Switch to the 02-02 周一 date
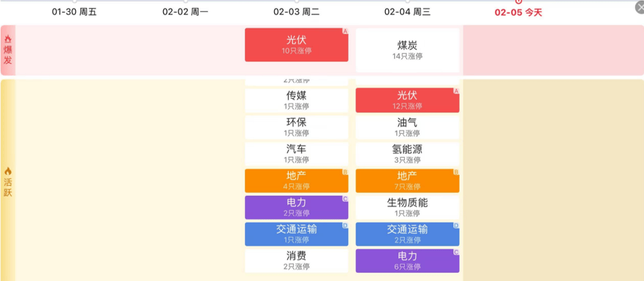Viewport: 644px width, 281px height. tap(185, 12)
